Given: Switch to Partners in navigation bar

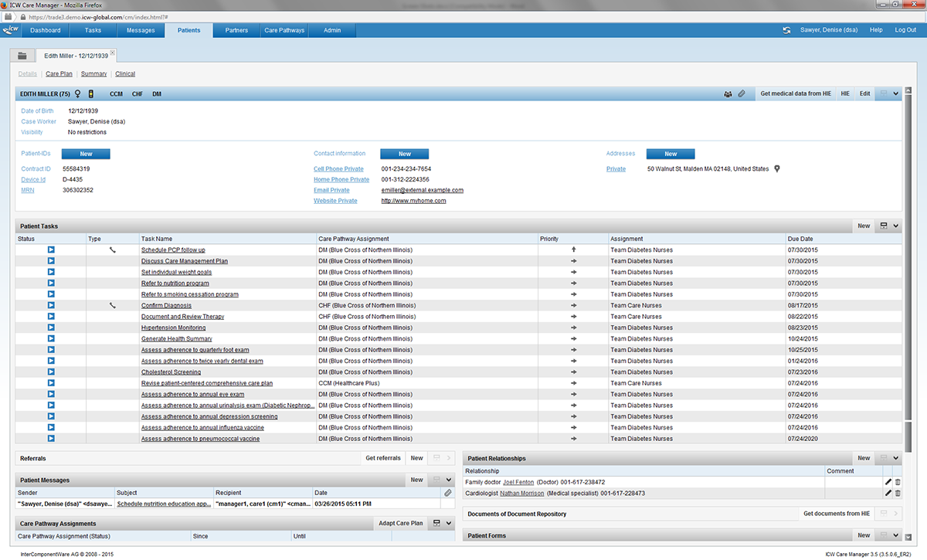Looking at the screenshot, I should pyautogui.click(x=236, y=30).
